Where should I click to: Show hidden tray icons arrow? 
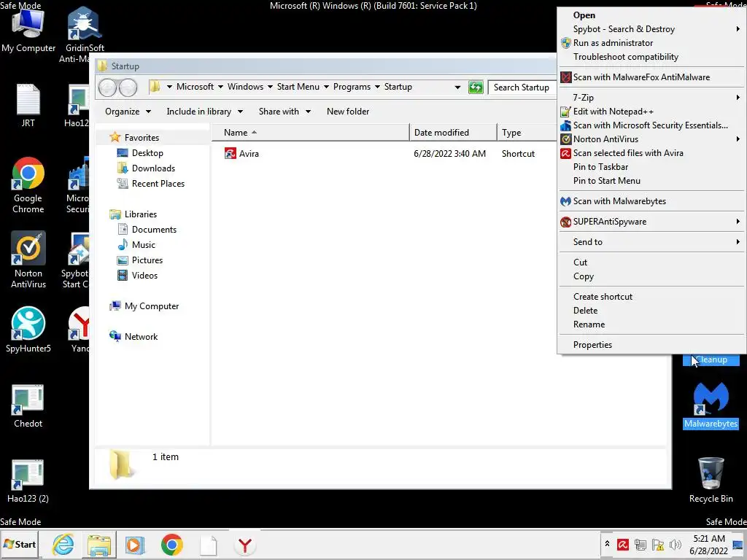[x=607, y=544]
